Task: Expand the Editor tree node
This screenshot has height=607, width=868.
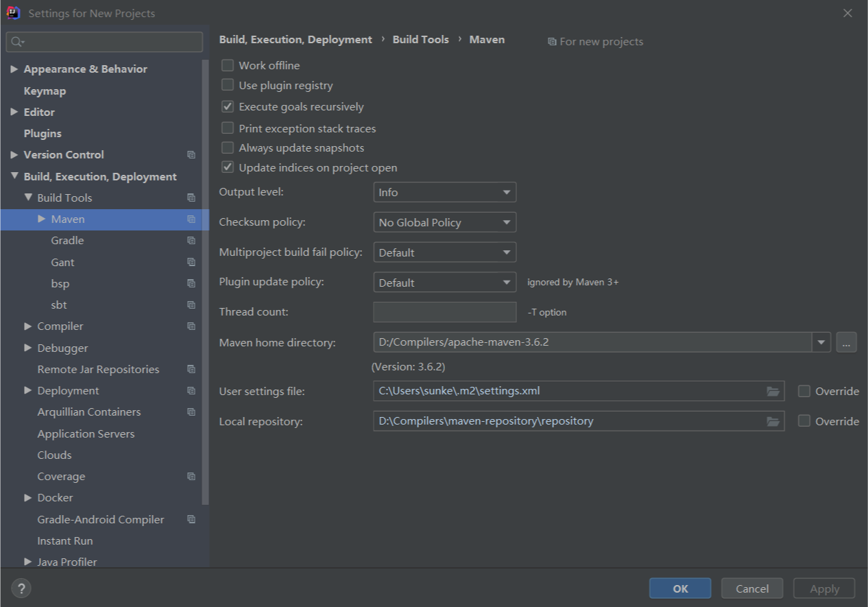Action: (x=14, y=112)
